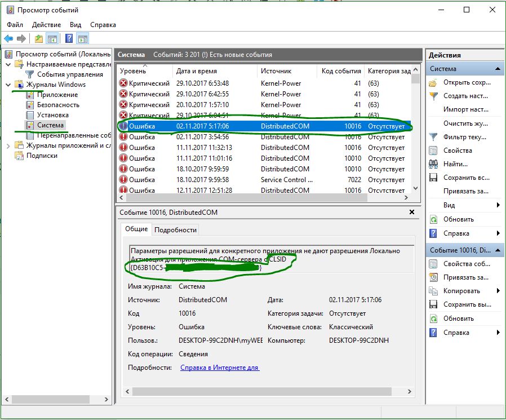Click the detail pane horizontal scrollbar thumb
506x420 pixels.
click(261, 392)
